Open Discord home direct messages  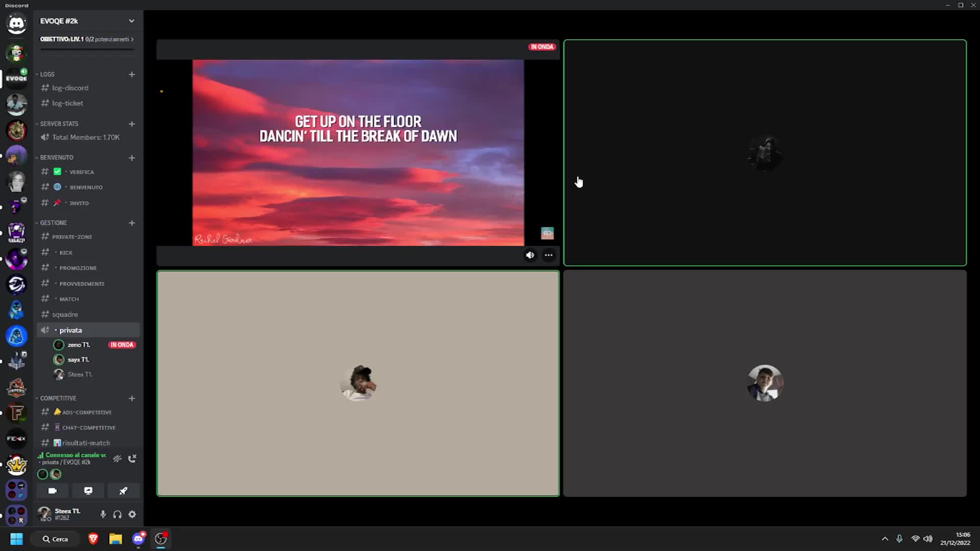click(x=16, y=23)
